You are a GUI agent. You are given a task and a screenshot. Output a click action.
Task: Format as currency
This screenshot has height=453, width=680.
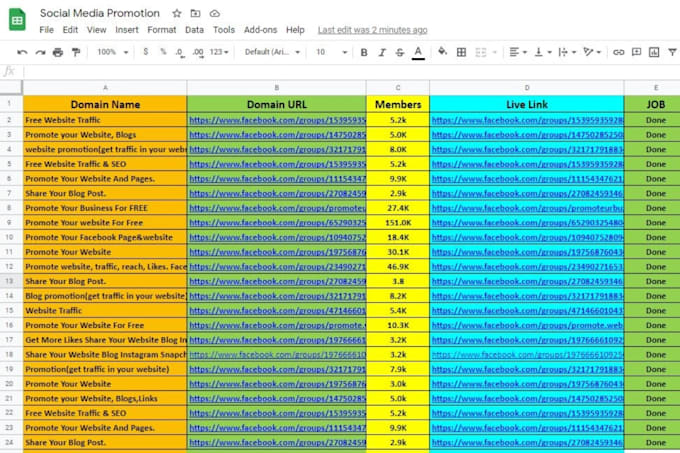coord(146,52)
